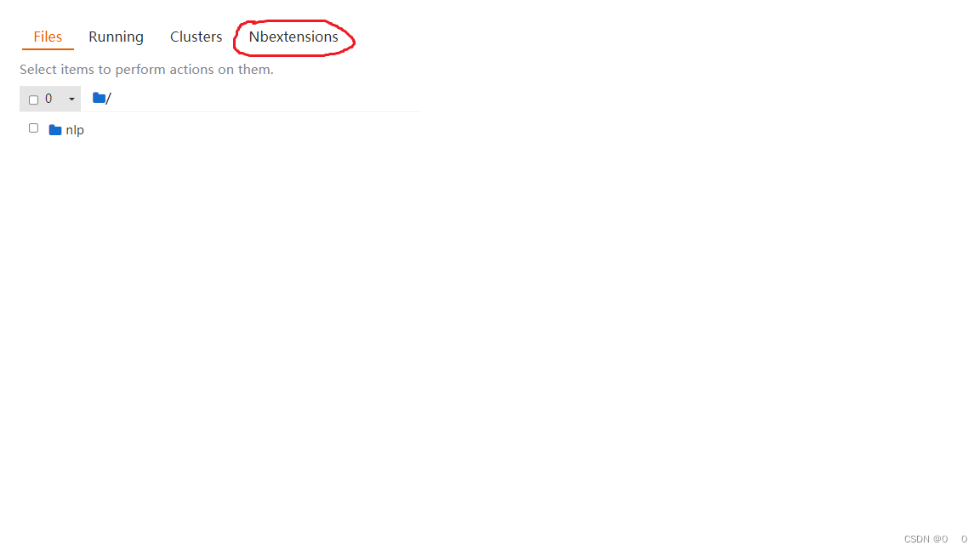This screenshot has width=980, height=551.
Task: Open the Clusters tab
Action: (x=197, y=37)
